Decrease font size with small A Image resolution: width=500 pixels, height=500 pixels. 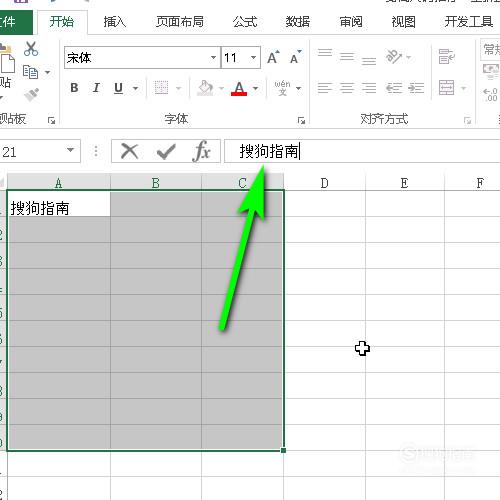295,57
